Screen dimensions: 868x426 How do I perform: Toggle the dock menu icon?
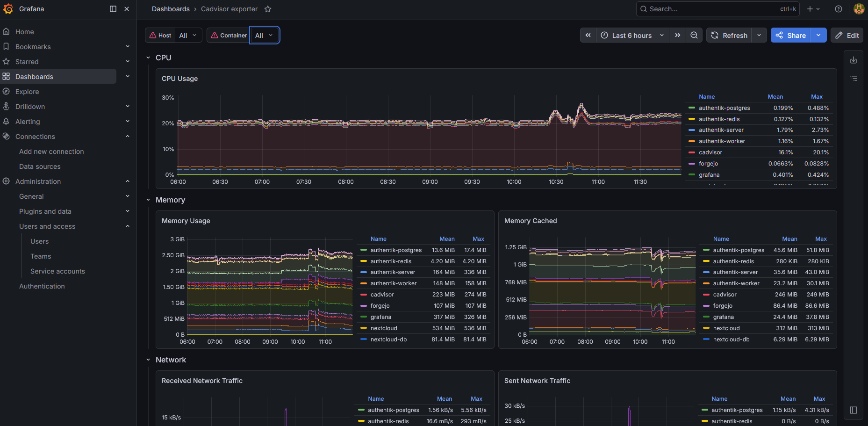(113, 9)
